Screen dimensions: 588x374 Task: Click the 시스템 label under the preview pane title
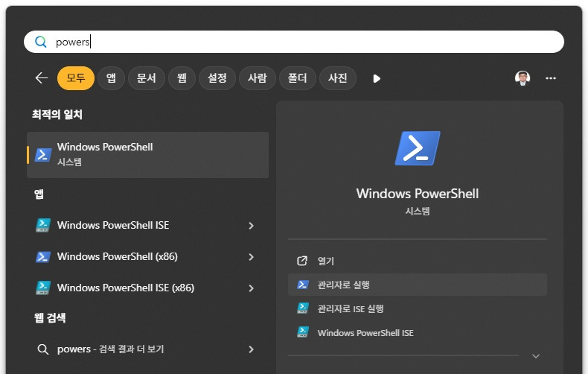(418, 212)
